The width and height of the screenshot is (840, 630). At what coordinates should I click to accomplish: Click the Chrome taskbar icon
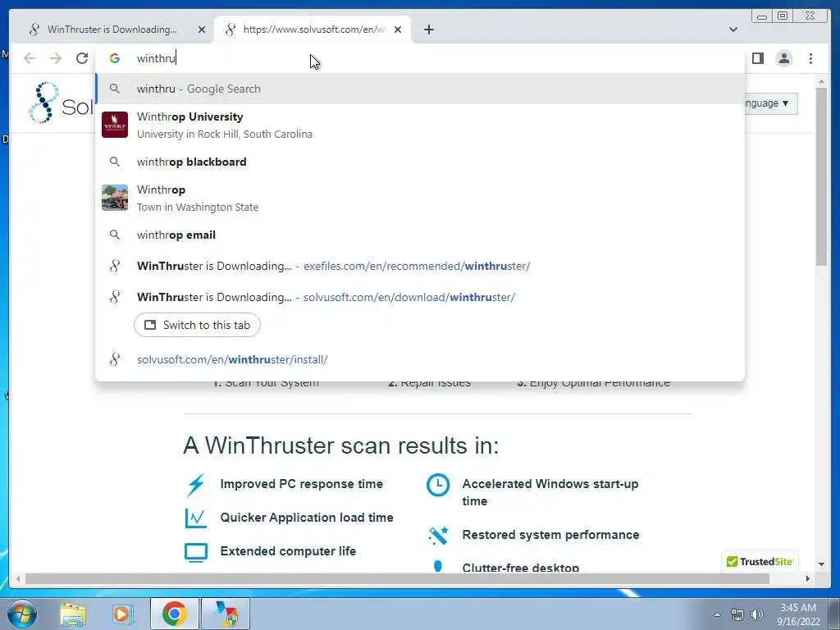174,614
